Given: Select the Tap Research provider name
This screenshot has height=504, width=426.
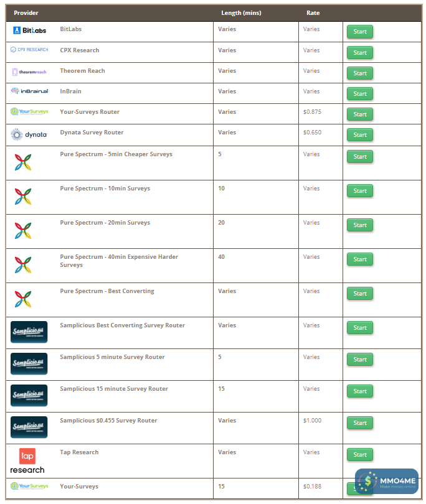Looking at the screenshot, I should pyautogui.click(x=79, y=452).
